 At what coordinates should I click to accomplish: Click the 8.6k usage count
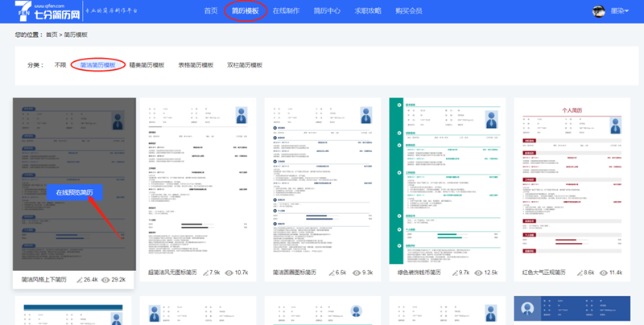pyautogui.click(x=589, y=273)
